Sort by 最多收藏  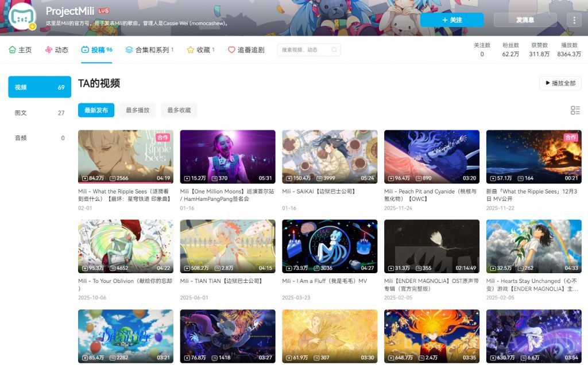179,110
